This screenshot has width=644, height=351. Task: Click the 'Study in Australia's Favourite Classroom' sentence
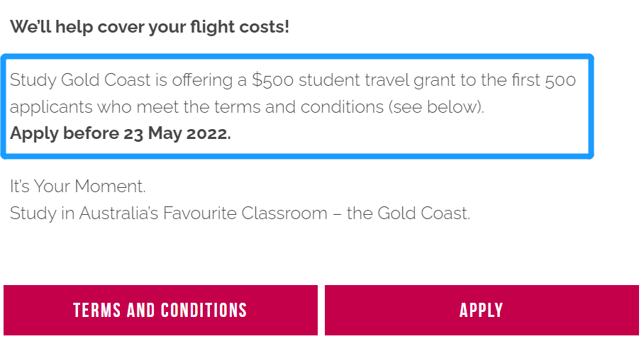(168, 213)
